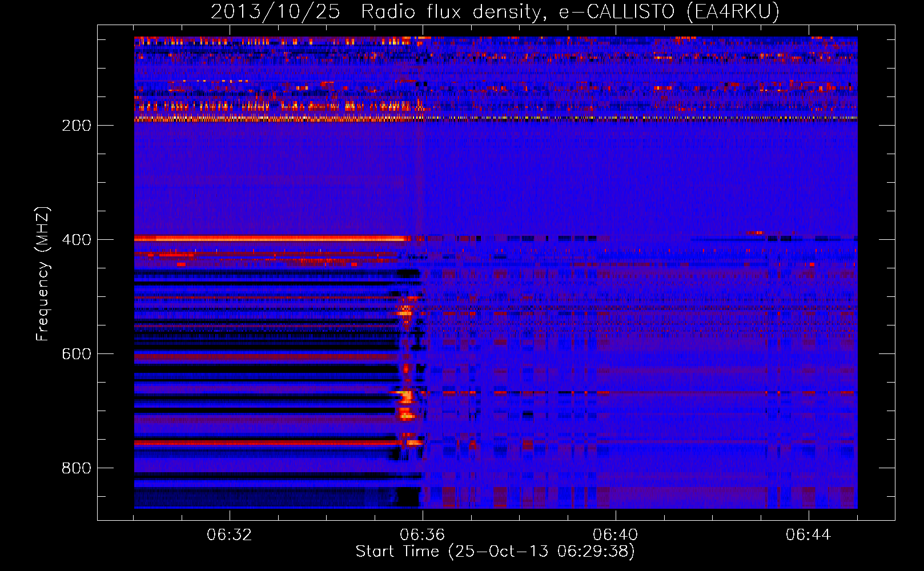Click the '06:36' time axis label

[x=423, y=535]
